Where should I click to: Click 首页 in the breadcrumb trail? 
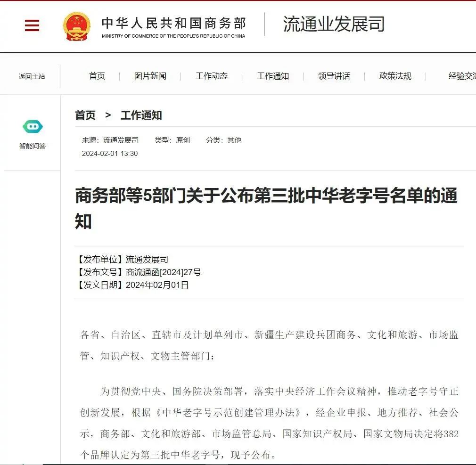85,115
